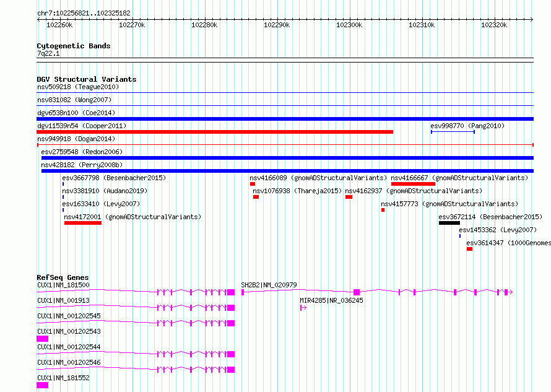Select the esv3614347 red block
This screenshot has width=551, height=392.
[469, 249]
